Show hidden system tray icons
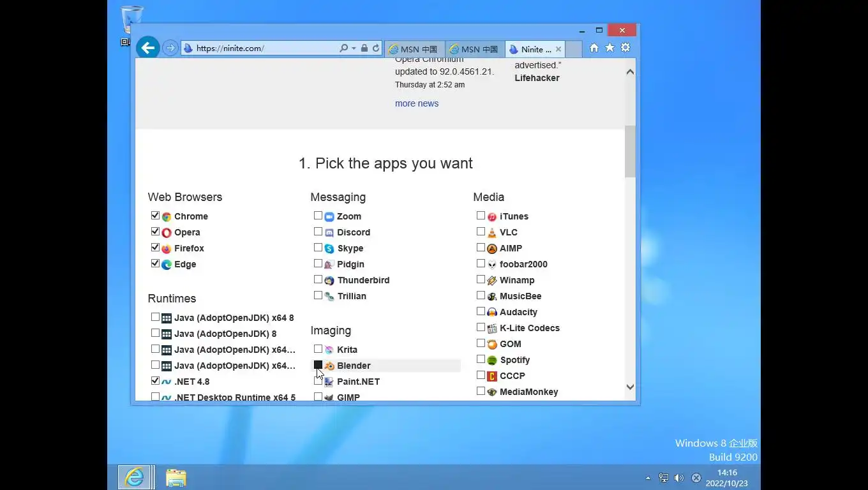The height and width of the screenshot is (490, 868). click(648, 478)
